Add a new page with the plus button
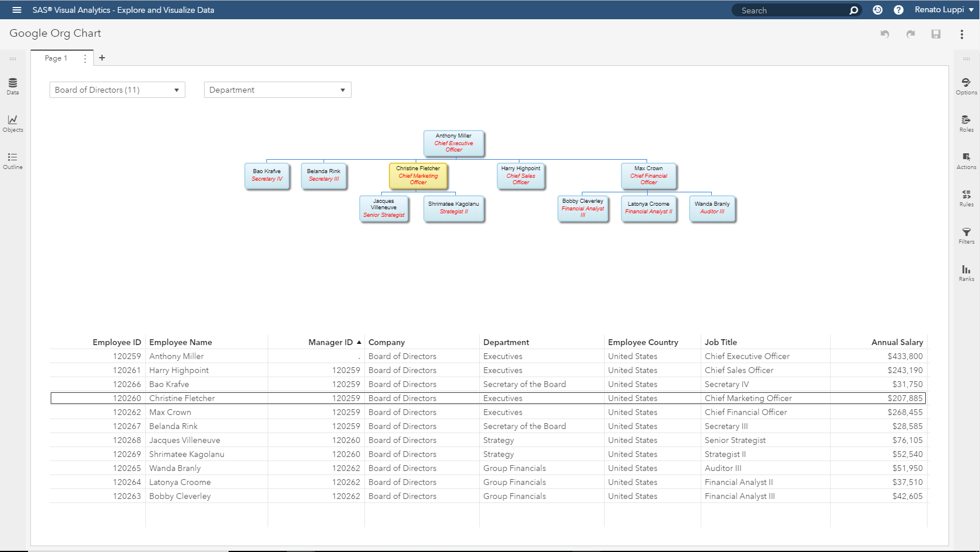 tap(102, 58)
